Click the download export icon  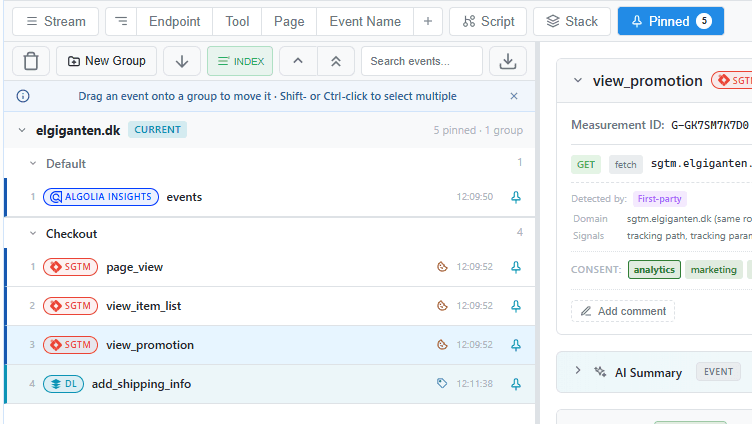click(508, 61)
